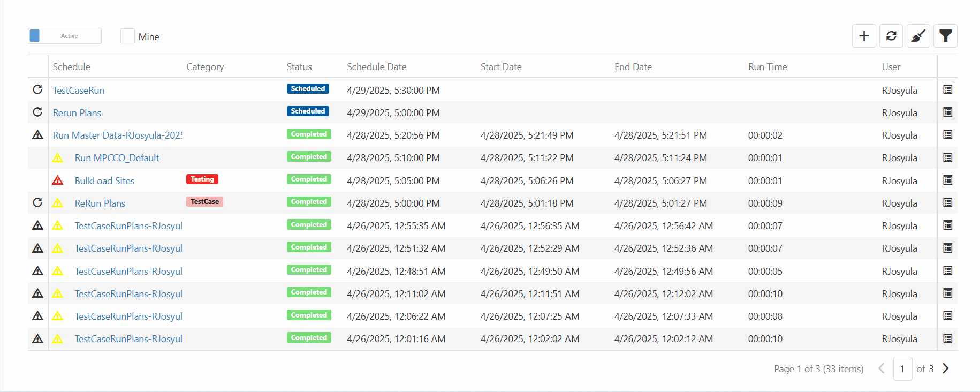The width and height of the screenshot is (980, 392).
Task: Click details icon on BulkLoad Sites row
Action: (x=947, y=180)
